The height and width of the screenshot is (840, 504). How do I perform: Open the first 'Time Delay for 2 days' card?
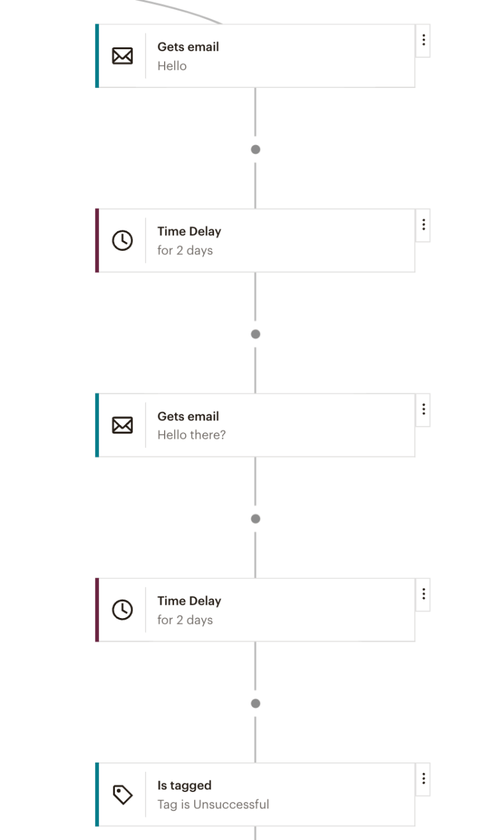click(262, 240)
